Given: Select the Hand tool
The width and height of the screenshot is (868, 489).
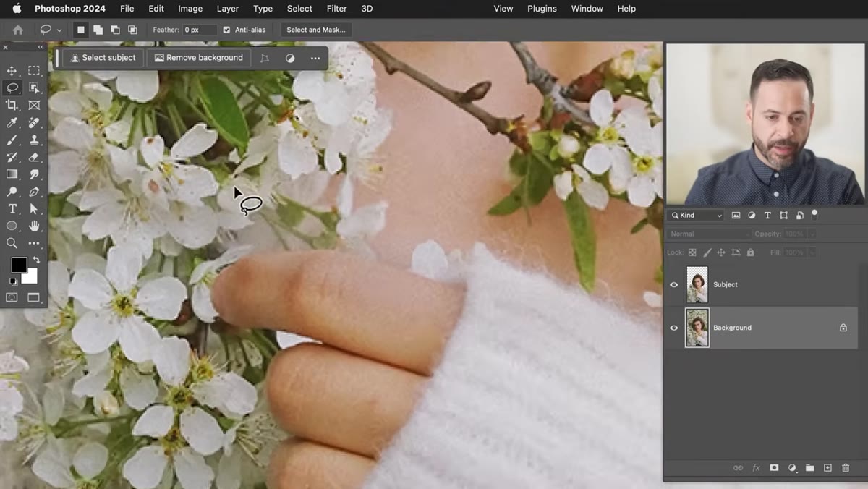Looking at the screenshot, I should point(34,226).
